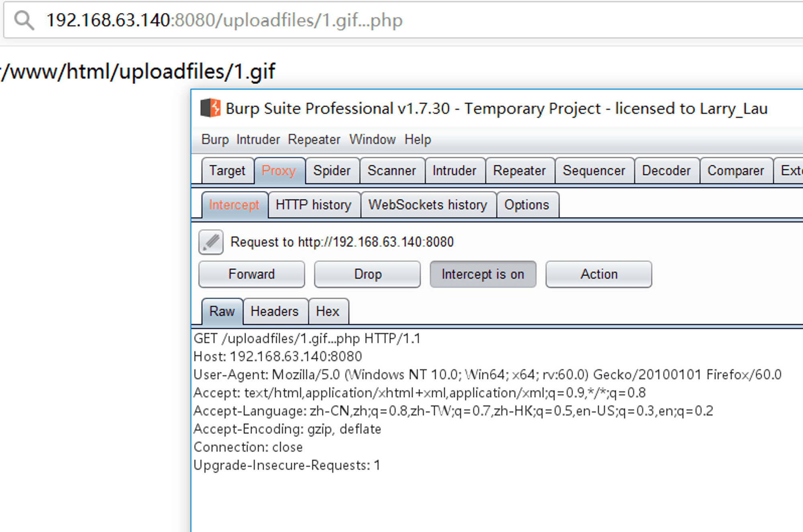This screenshot has width=803, height=532.
Task: Click the Forward button
Action: pyautogui.click(x=252, y=274)
